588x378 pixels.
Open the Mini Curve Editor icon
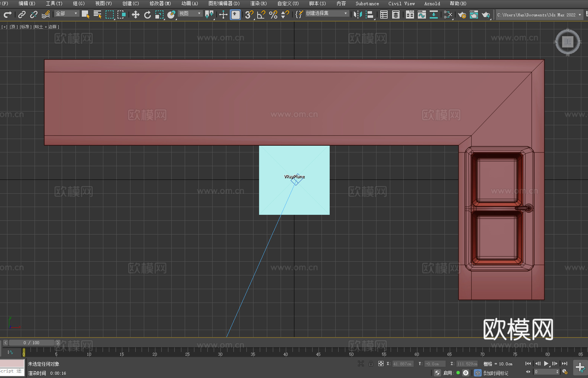click(10, 352)
